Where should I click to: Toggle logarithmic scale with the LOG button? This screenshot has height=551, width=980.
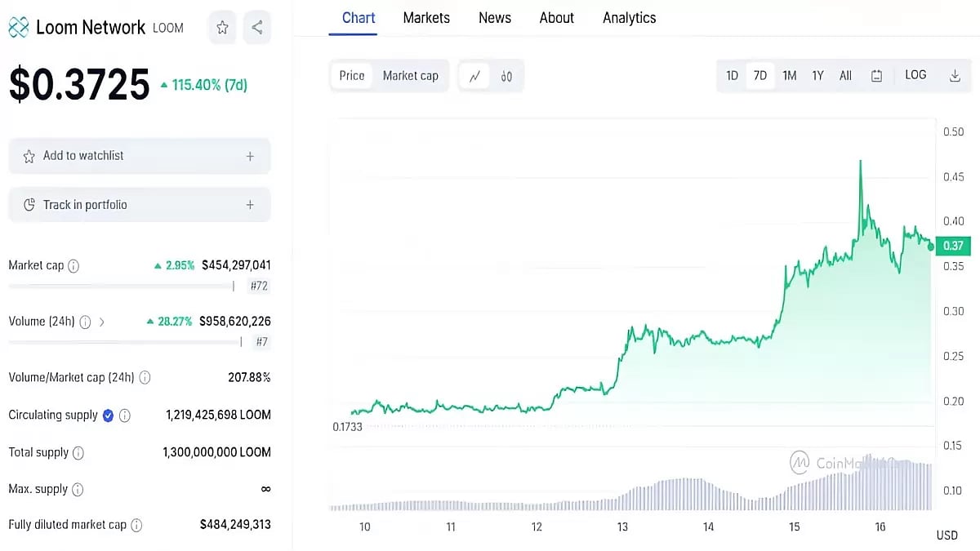915,74
